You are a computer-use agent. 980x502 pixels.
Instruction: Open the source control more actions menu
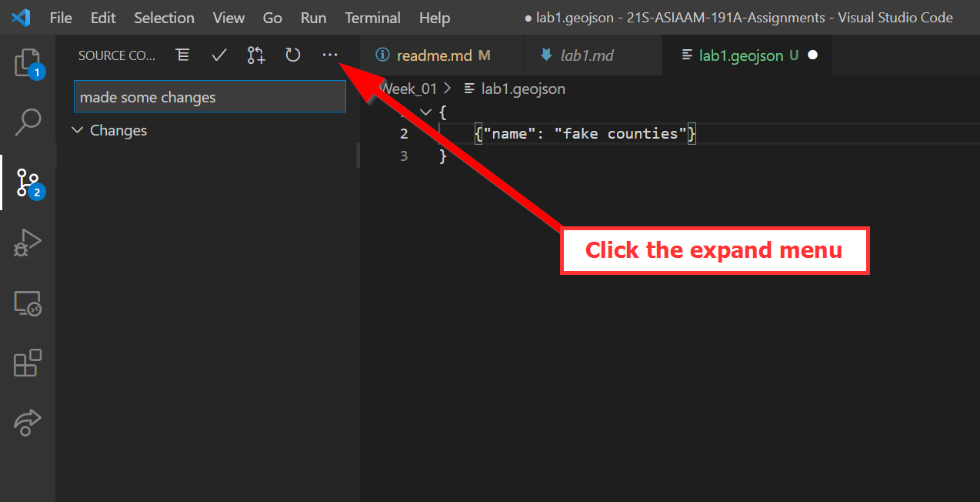coord(330,55)
